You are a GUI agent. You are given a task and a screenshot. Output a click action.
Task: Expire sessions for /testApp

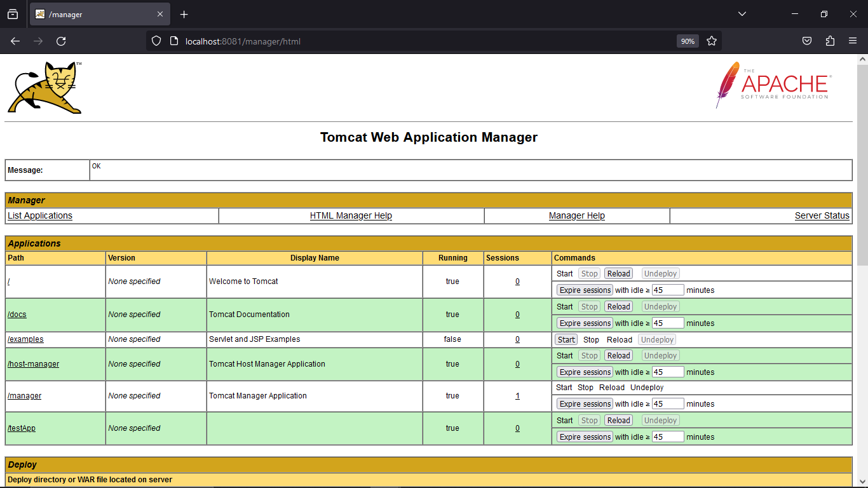click(x=585, y=437)
